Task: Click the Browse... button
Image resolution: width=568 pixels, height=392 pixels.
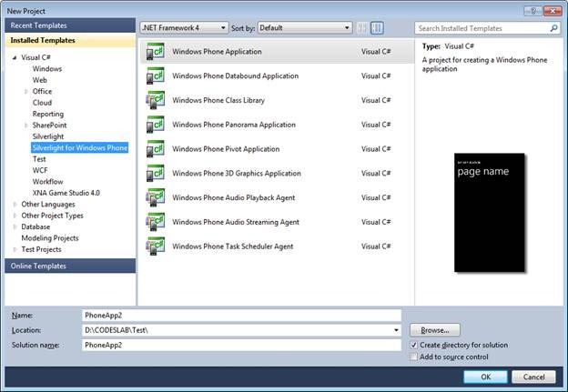Action: (435, 330)
